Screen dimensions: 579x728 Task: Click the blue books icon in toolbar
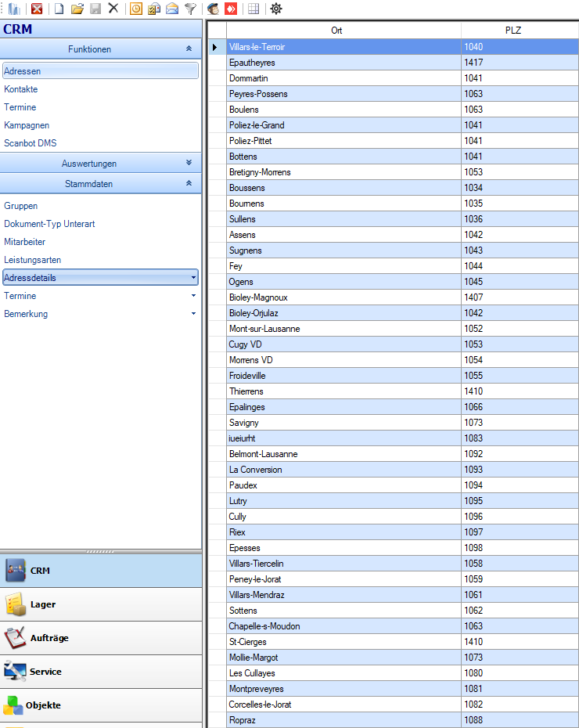pyautogui.click(x=14, y=9)
